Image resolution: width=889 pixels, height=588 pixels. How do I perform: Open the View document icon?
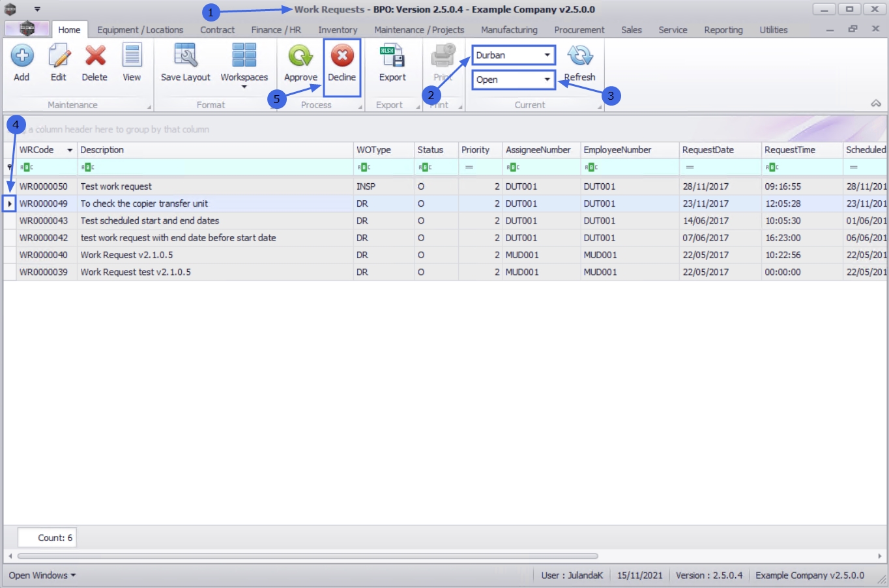point(132,55)
